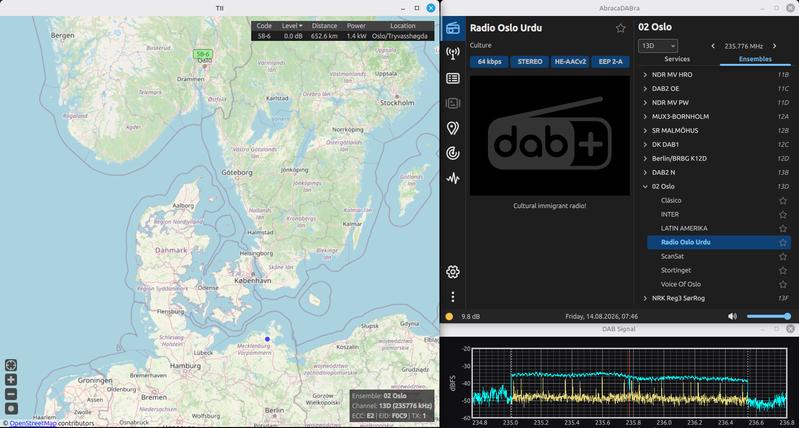Step to next channel frequency arrow

pos(775,46)
